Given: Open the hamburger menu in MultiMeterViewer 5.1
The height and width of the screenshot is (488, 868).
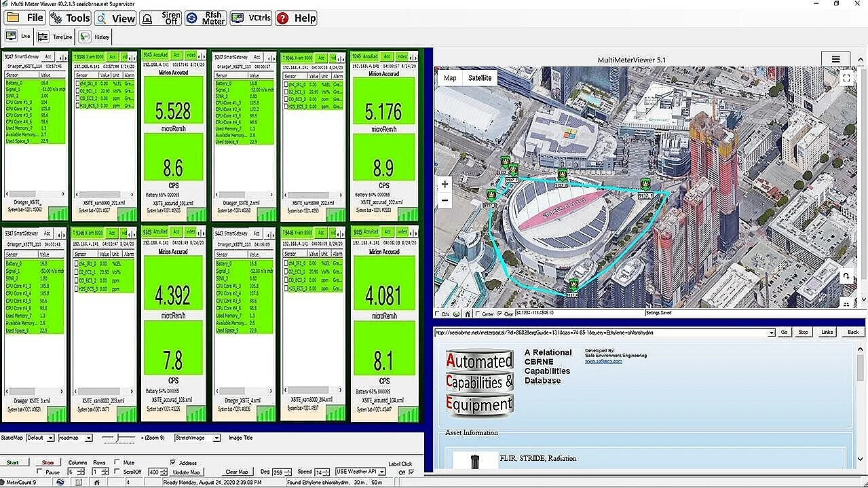Looking at the screenshot, I should point(835,59).
